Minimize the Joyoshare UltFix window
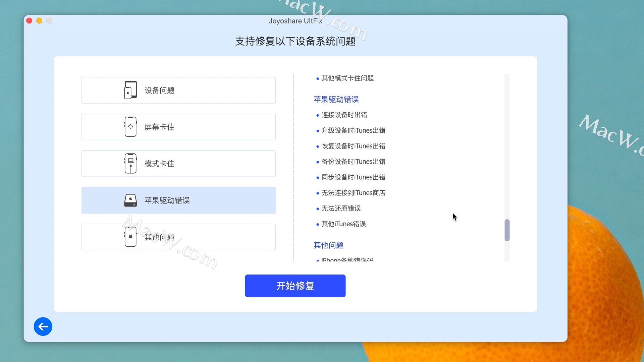The image size is (644, 362). (x=39, y=21)
